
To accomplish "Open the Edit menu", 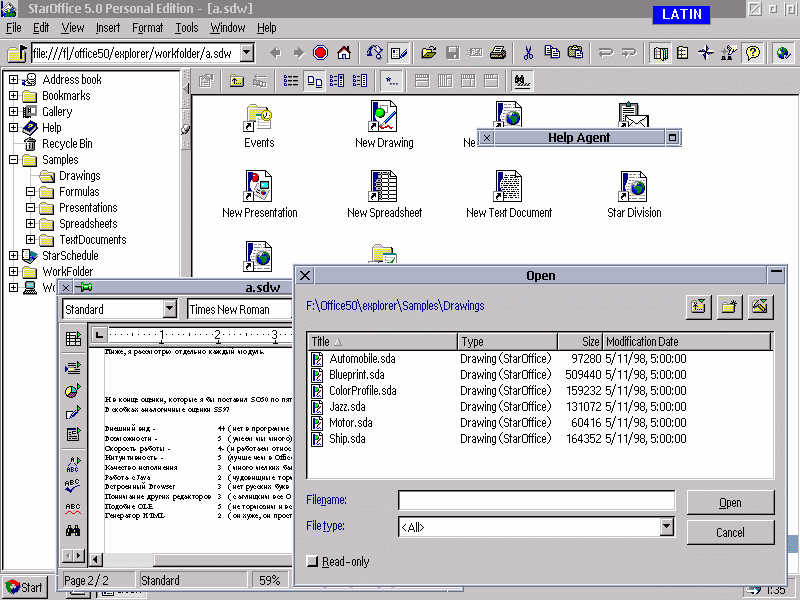I will click(x=41, y=28).
